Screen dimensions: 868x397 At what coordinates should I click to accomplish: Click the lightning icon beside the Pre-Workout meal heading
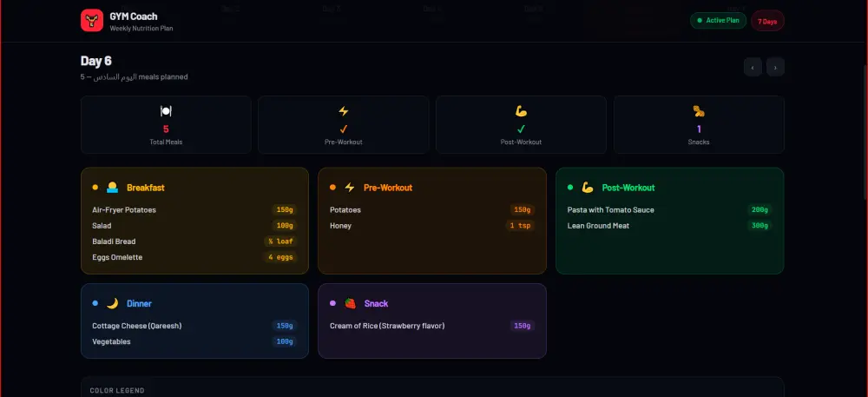click(349, 187)
